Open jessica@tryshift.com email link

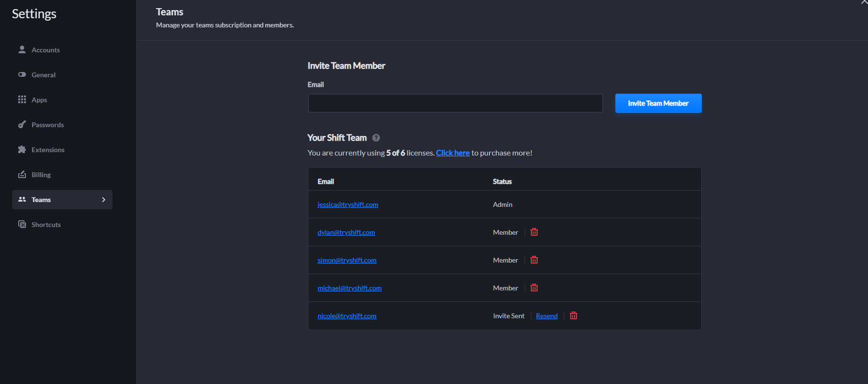coord(348,204)
